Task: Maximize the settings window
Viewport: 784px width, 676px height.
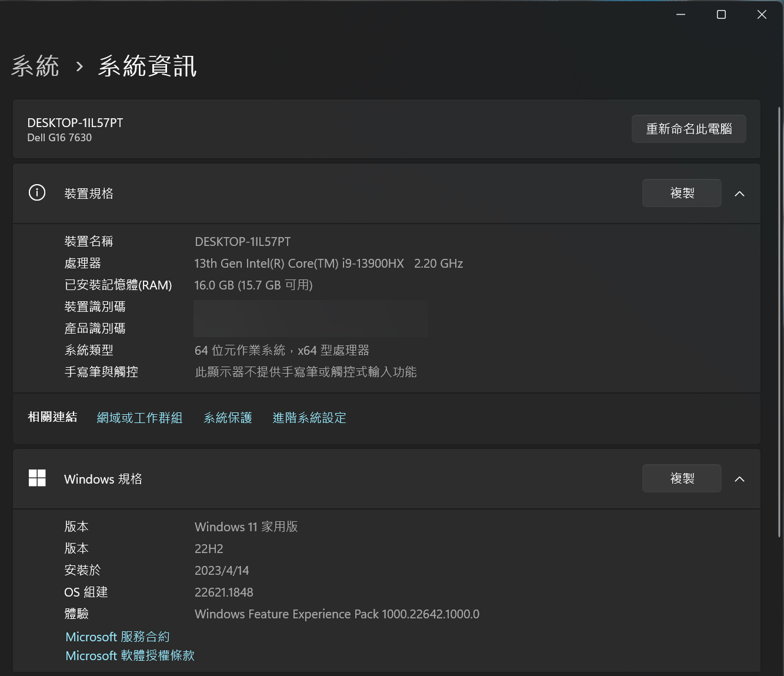Action: point(721,15)
